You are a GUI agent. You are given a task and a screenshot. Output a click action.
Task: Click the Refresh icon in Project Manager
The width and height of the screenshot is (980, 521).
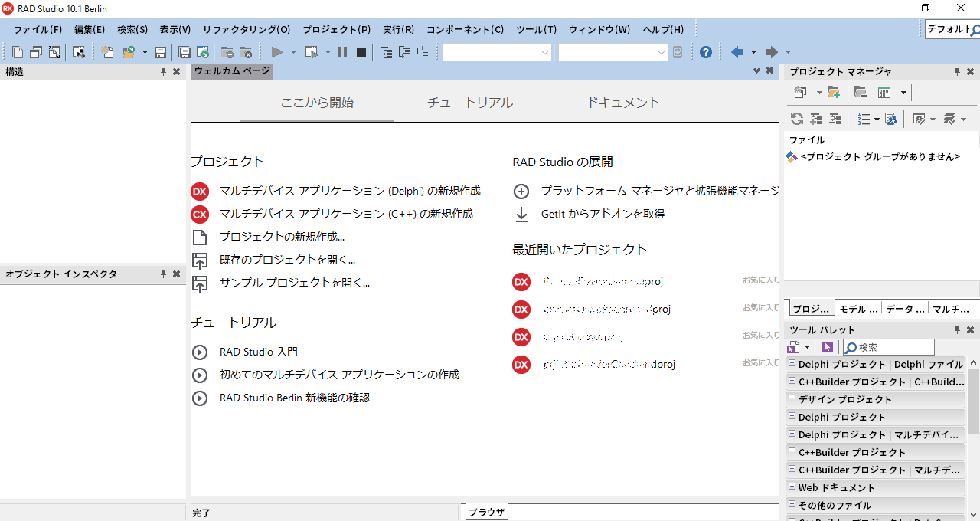coord(798,119)
